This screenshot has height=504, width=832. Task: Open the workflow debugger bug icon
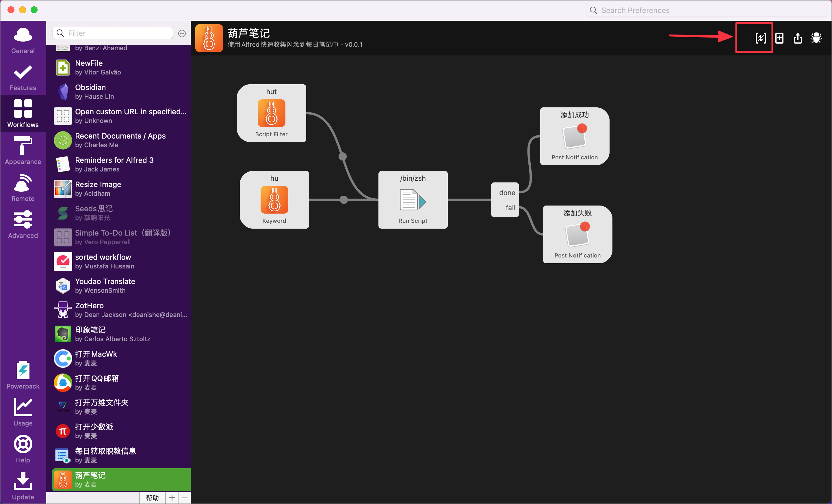(x=816, y=38)
